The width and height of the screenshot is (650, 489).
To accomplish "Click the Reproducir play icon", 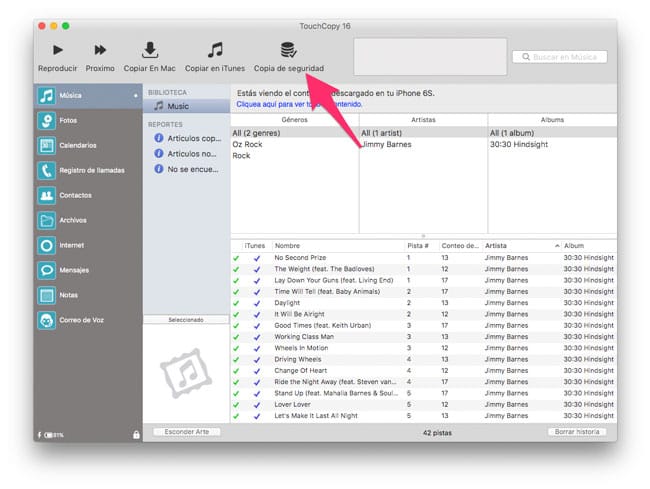I will pos(57,50).
